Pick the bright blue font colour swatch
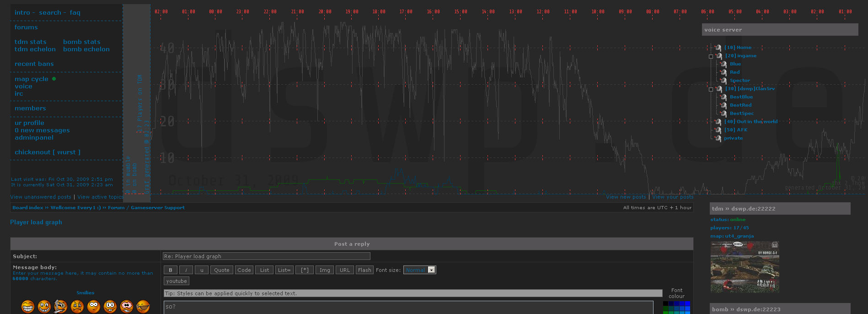This screenshot has height=314, width=868. pos(687,303)
